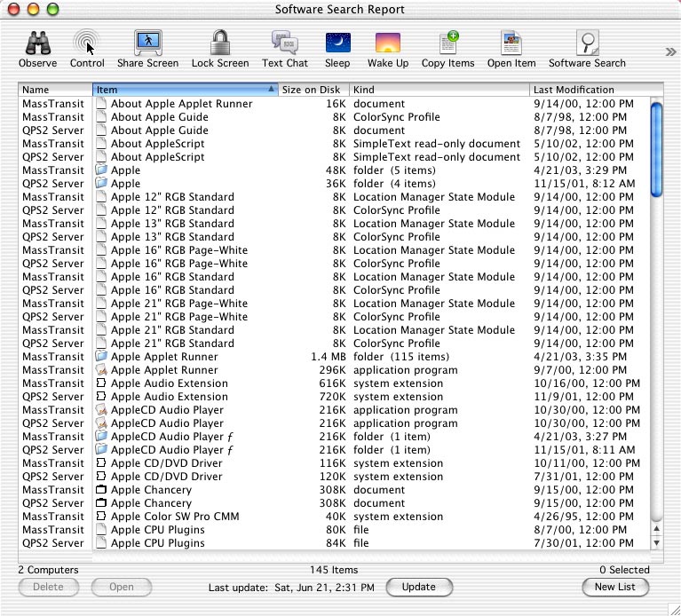Click the 'Last update' timestamp text
681x616 pixels.
(291, 588)
